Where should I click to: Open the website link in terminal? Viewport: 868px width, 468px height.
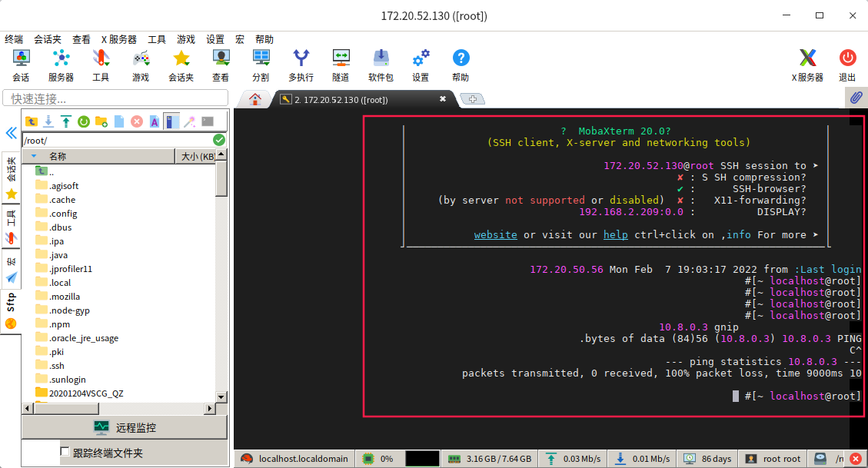[x=495, y=234]
